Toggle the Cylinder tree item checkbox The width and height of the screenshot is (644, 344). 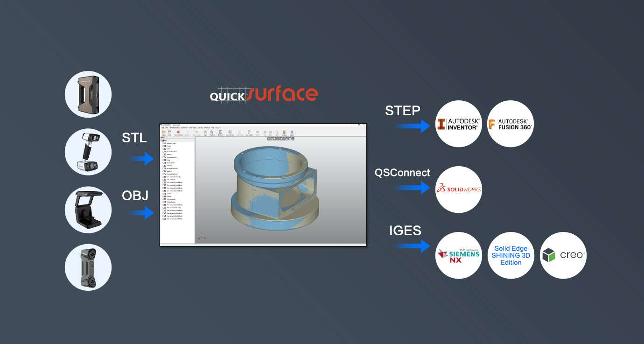162,193
